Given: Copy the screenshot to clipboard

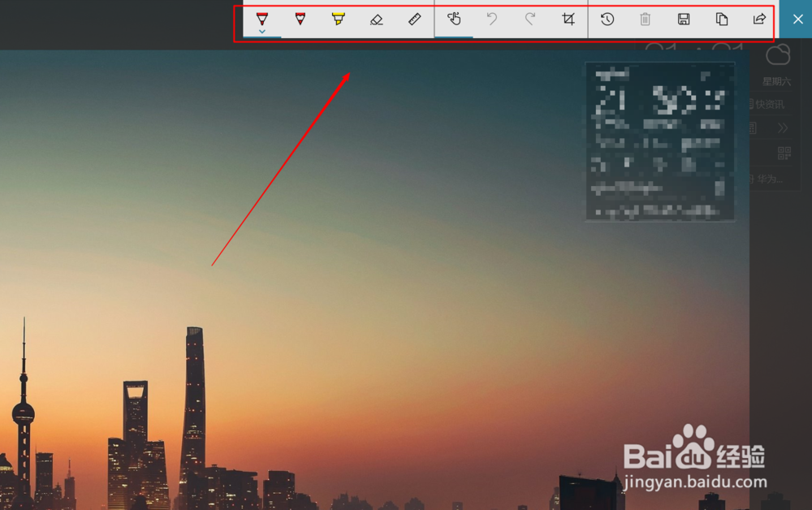Looking at the screenshot, I should click(721, 19).
